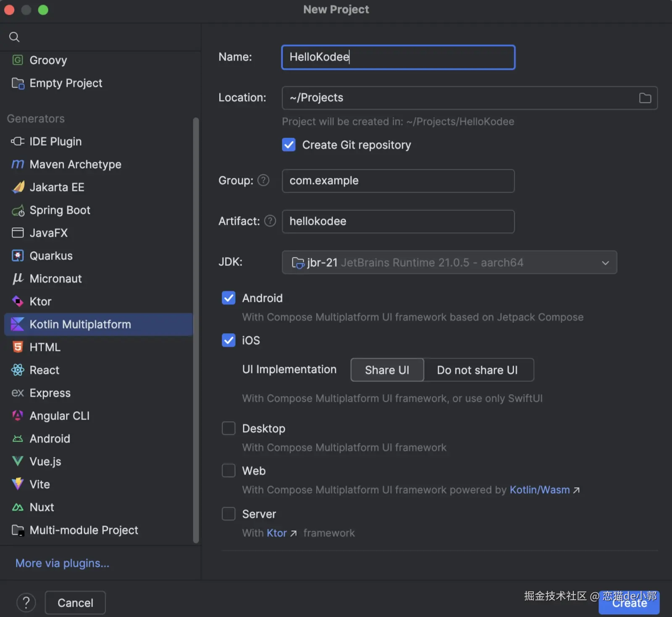The width and height of the screenshot is (672, 617).
Task: Select Do not share UI option
Action: pos(478,370)
